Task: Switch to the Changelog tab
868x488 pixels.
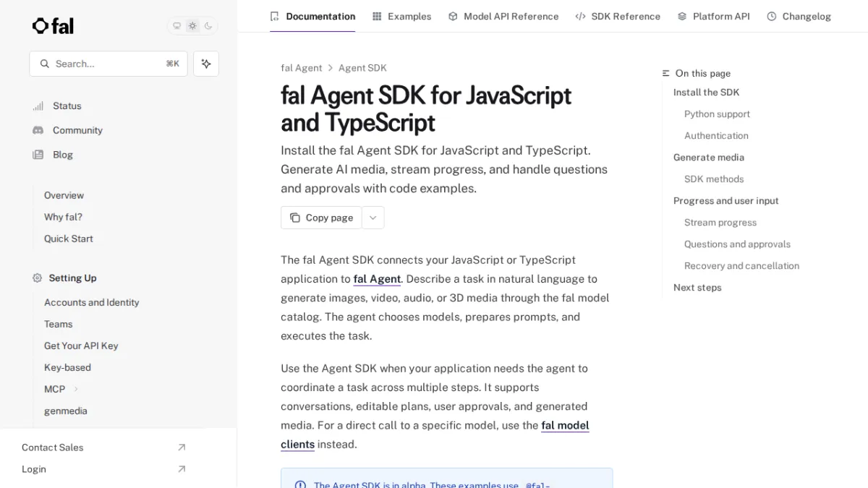Action: (799, 16)
